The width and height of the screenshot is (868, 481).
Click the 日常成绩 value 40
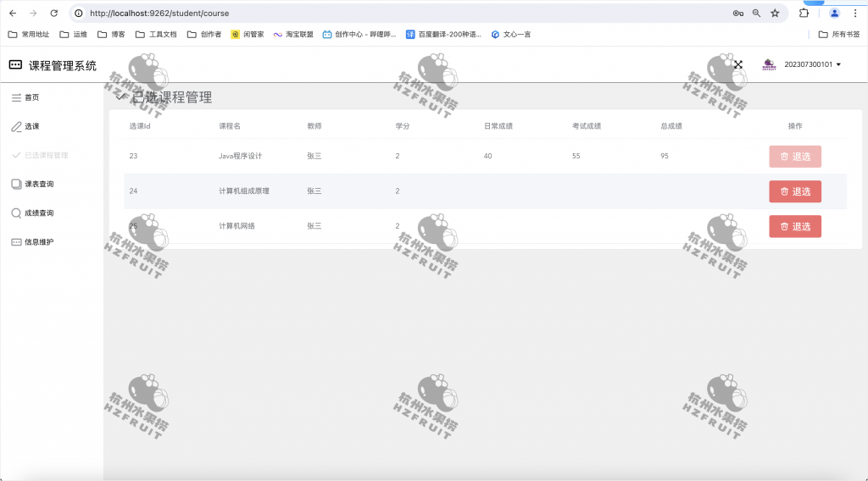[487, 156]
